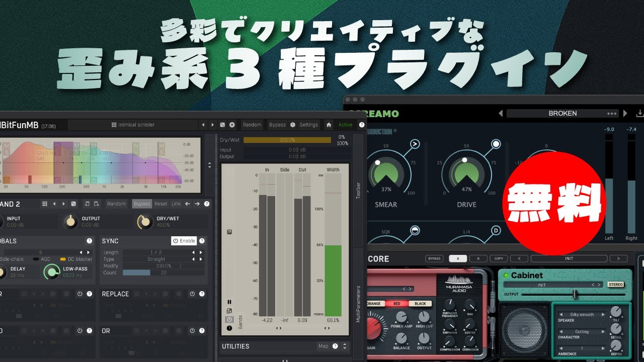The height and width of the screenshot is (362, 644).
Task: Load previous preset in MBitFunMB title bar
Action: (203, 125)
